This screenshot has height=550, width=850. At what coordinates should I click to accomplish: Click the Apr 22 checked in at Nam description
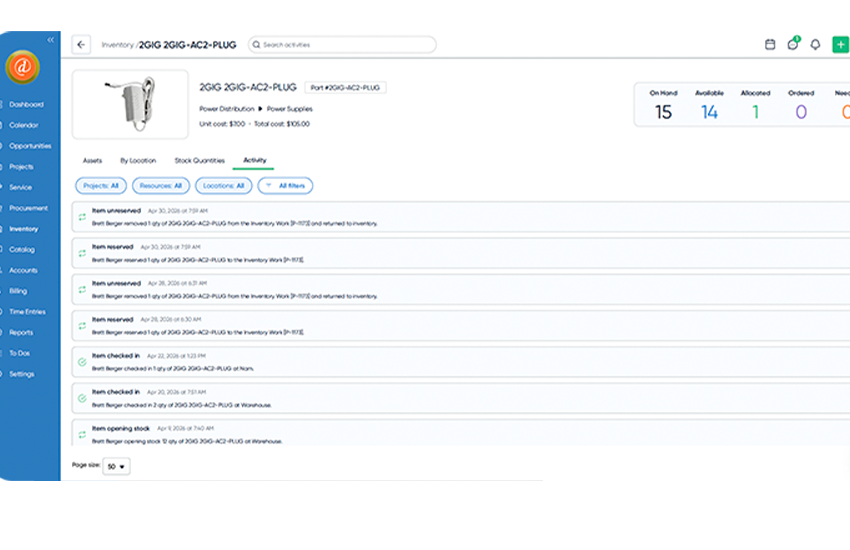(x=172, y=369)
